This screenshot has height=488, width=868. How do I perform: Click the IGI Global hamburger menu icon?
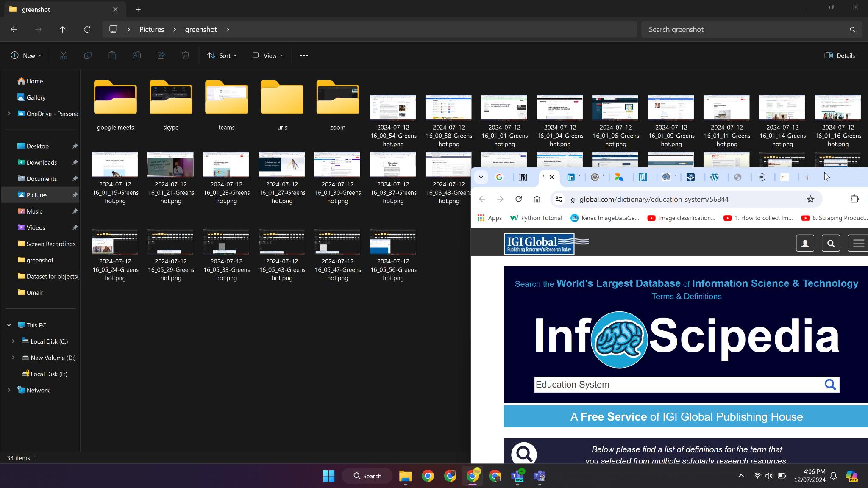pyautogui.click(x=857, y=243)
